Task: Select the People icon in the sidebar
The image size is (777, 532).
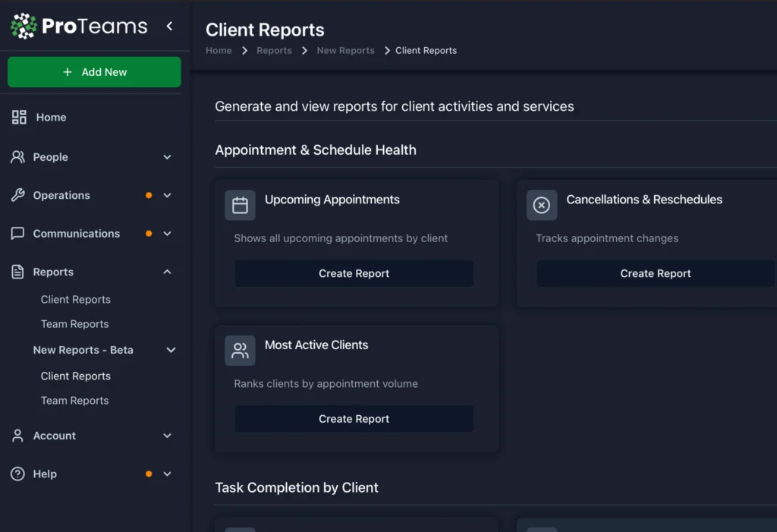Action: point(18,157)
